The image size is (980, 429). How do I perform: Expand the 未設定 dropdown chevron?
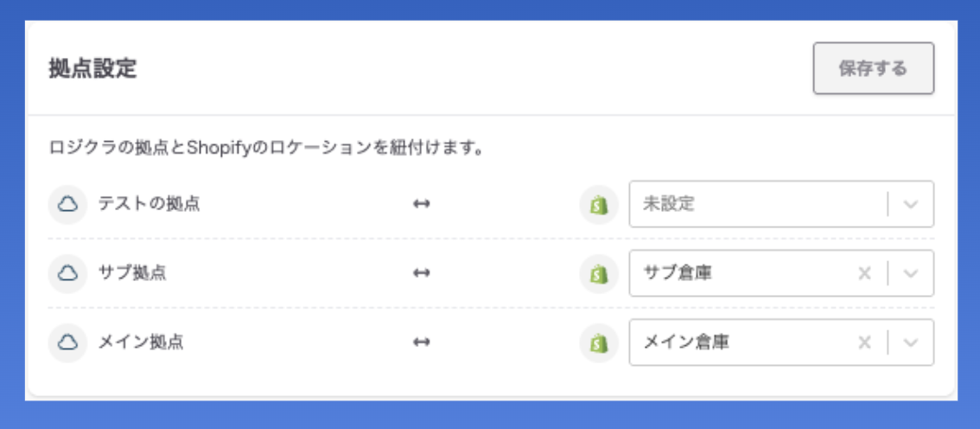click(x=911, y=204)
